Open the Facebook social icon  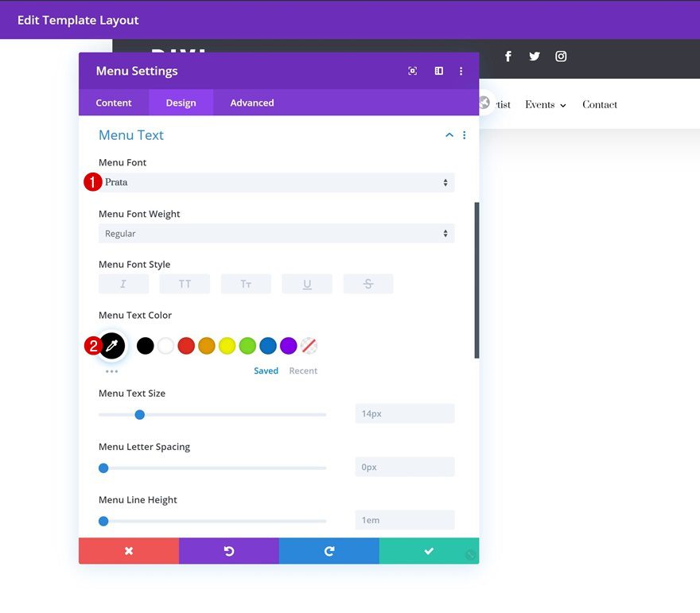pyautogui.click(x=508, y=56)
